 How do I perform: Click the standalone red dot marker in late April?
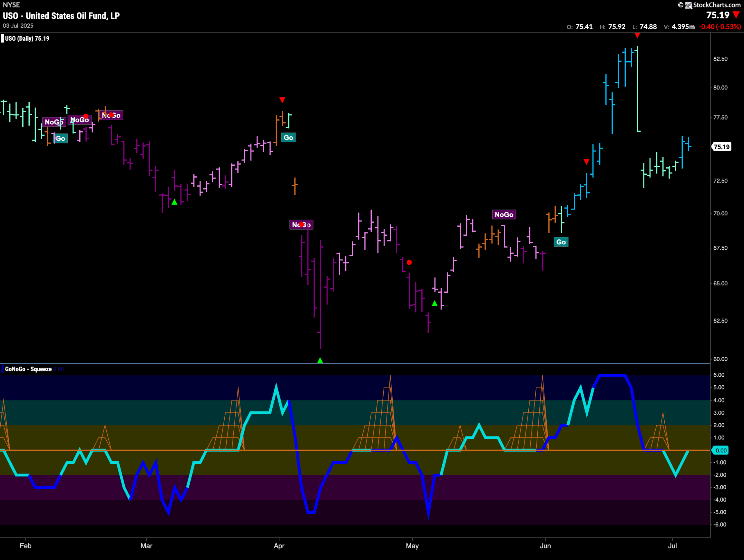click(x=409, y=262)
